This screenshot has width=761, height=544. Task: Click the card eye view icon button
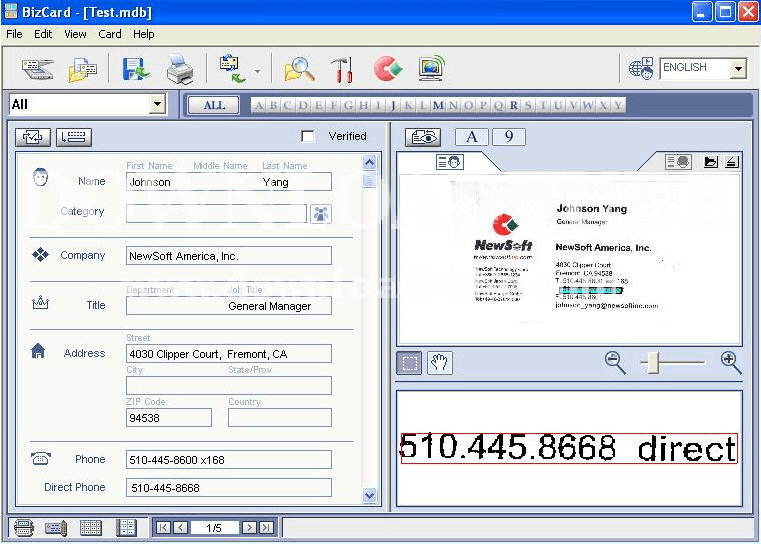[423, 137]
